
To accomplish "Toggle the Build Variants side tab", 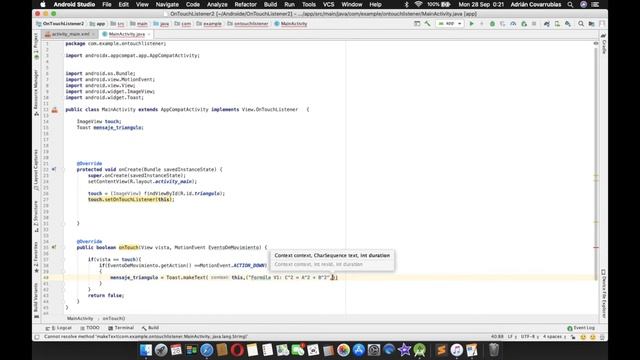I will pyautogui.click(x=36, y=300).
